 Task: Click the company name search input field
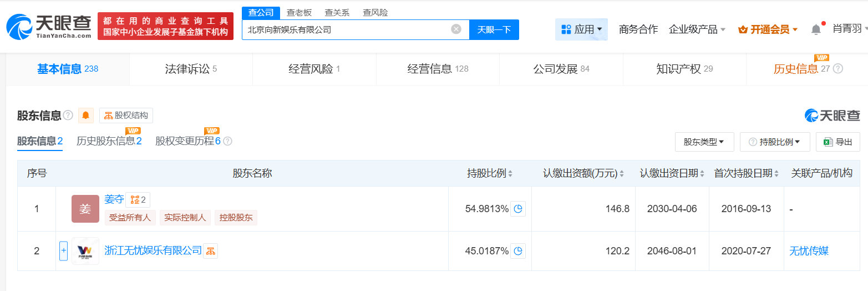[x=347, y=29]
